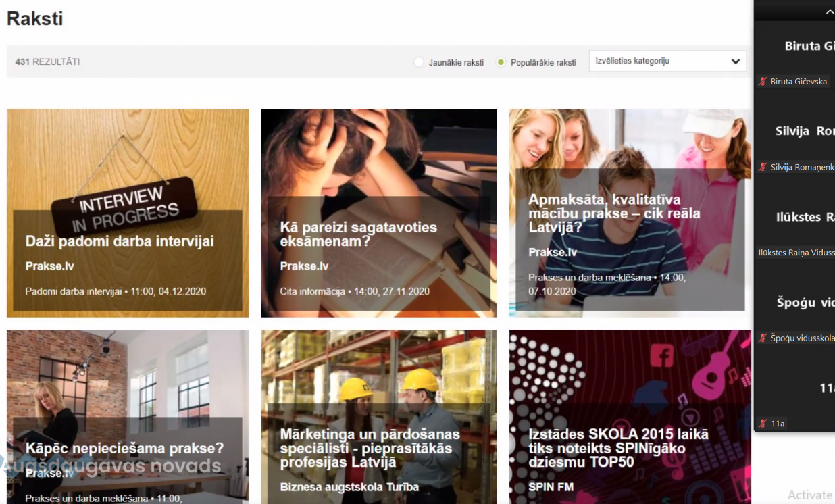Image resolution: width=835 pixels, height=504 pixels.
Task: Click the Interview in Progress sign image
Action: pyautogui.click(x=125, y=206)
